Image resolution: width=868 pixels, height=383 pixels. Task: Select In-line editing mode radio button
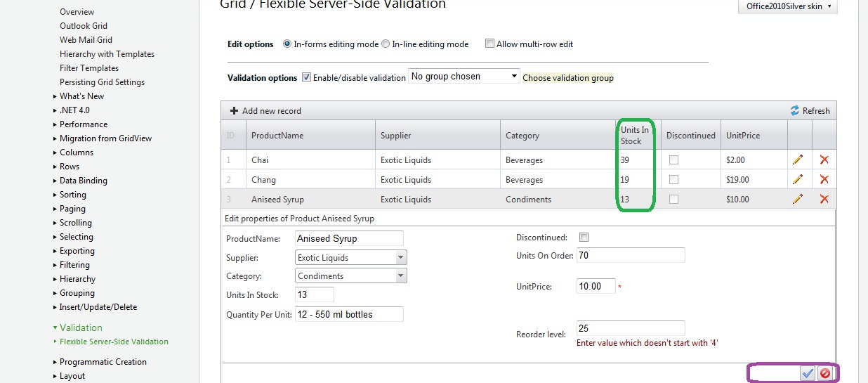[x=386, y=44]
